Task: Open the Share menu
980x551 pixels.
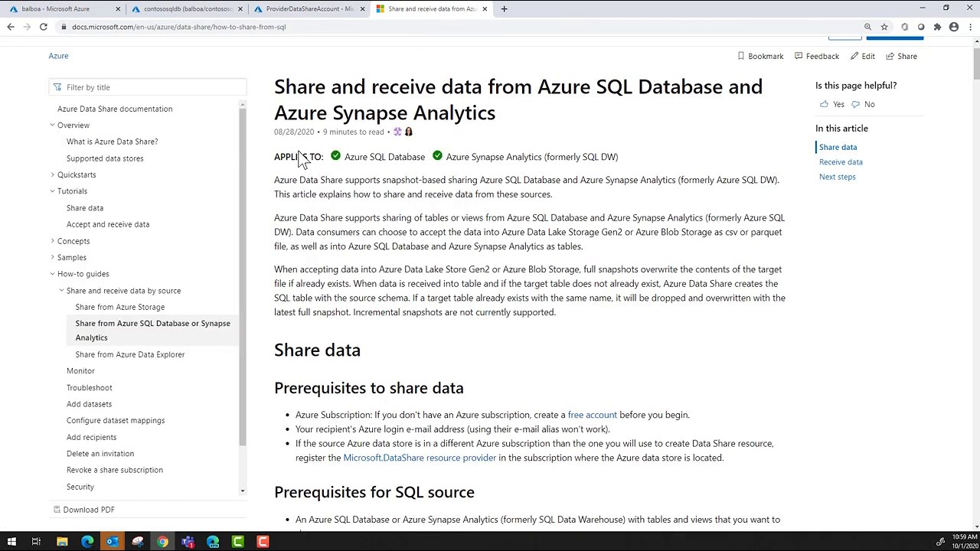Action: tap(901, 56)
